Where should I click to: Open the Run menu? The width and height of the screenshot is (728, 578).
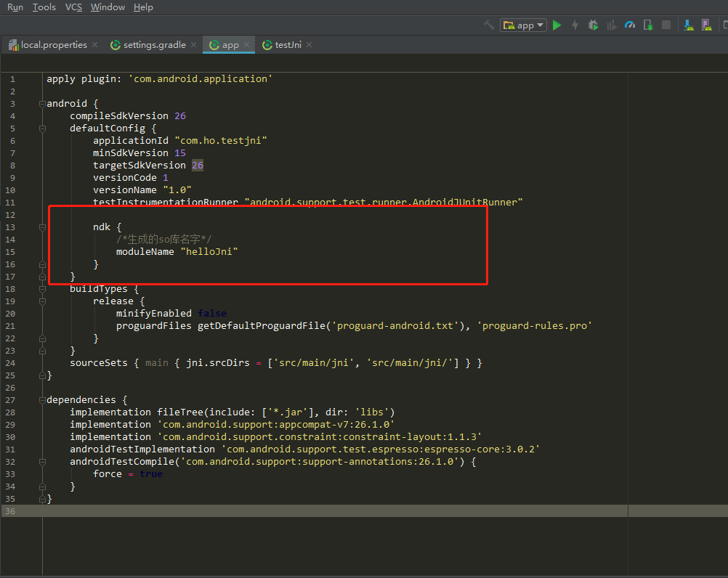point(15,7)
